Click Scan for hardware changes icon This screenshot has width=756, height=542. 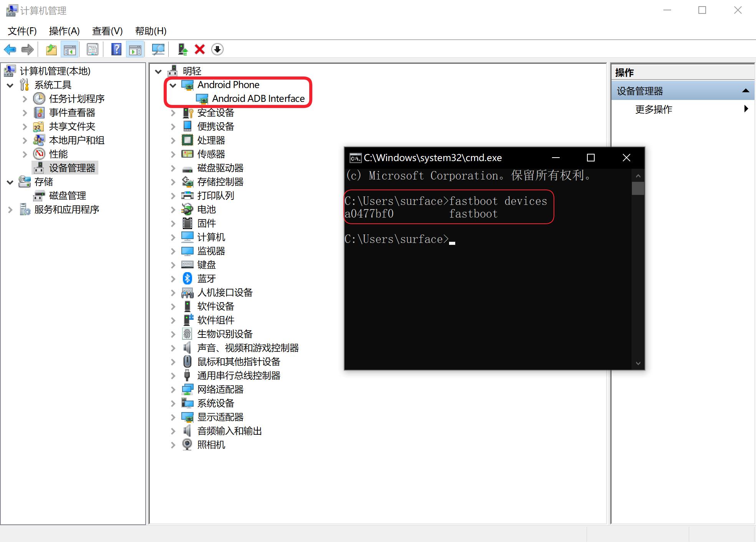point(158,49)
